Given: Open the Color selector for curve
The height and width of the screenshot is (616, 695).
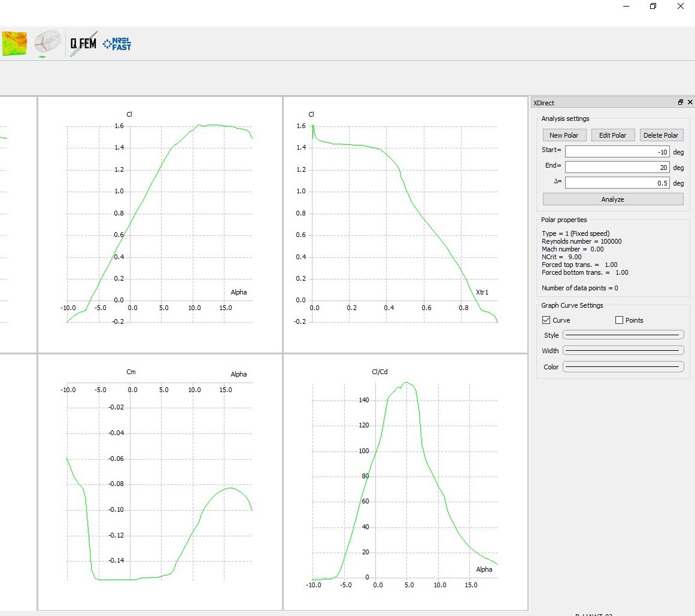Looking at the screenshot, I should [x=623, y=367].
